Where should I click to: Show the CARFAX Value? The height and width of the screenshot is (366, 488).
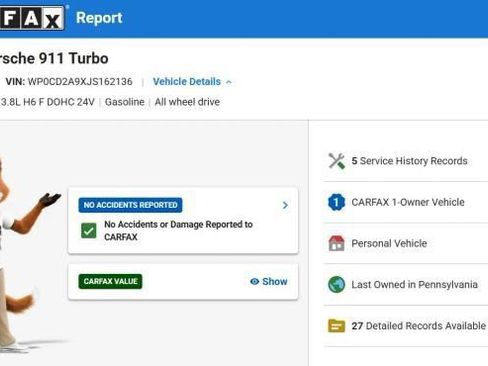point(269,282)
